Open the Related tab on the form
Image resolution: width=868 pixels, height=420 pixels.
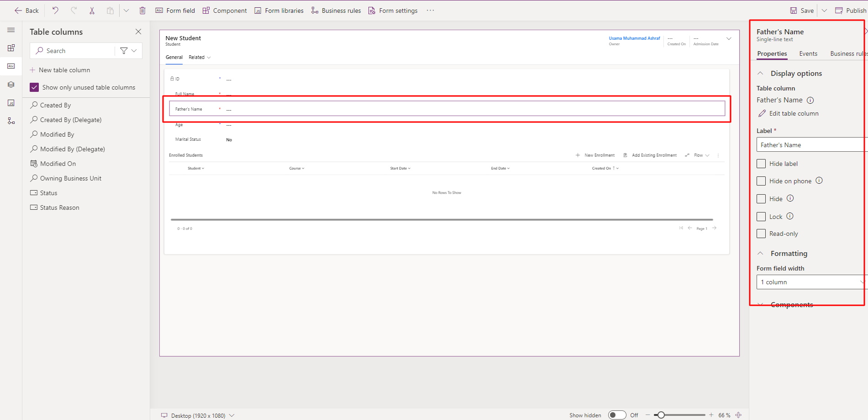(197, 57)
